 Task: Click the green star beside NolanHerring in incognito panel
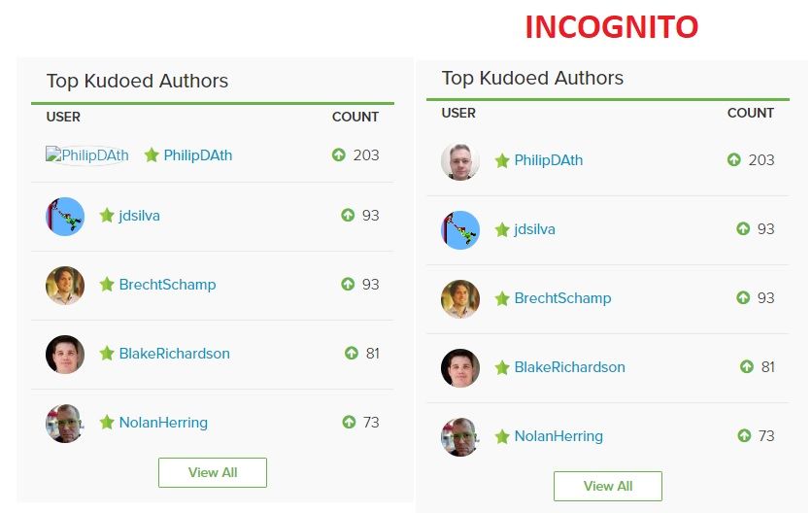pos(502,436)
